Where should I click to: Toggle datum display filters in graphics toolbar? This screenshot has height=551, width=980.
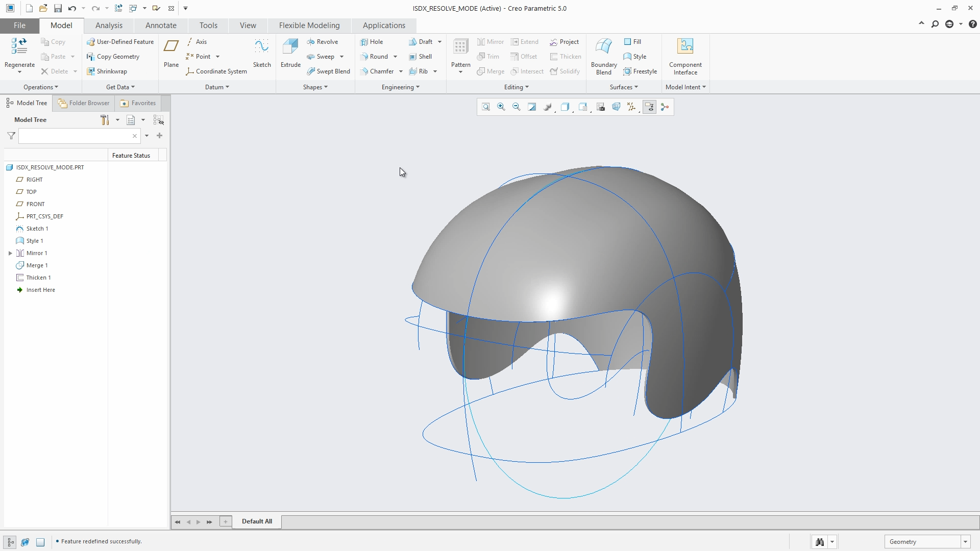click(631, 107)
